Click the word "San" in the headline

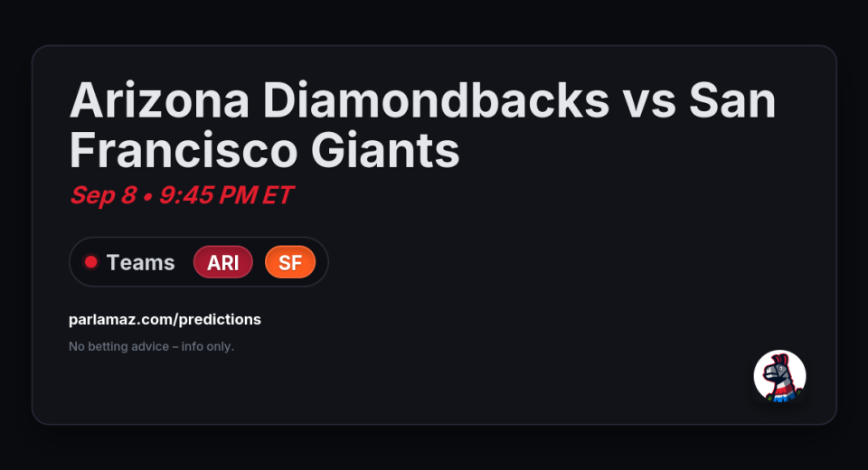click(732, 99)
